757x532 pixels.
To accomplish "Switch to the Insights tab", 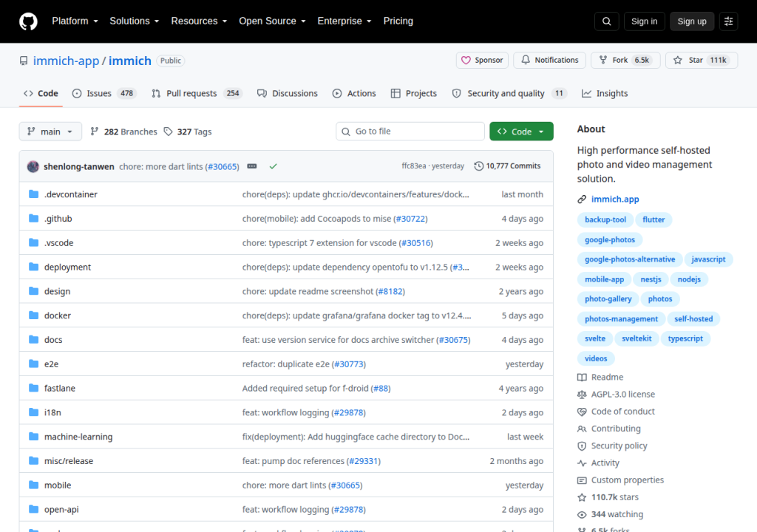I will 605,94.
